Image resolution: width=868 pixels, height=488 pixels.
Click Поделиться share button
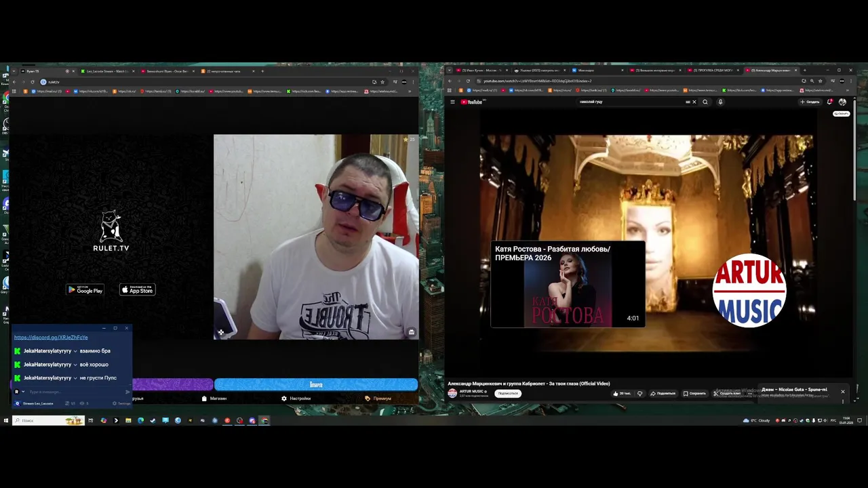(663, 393)
